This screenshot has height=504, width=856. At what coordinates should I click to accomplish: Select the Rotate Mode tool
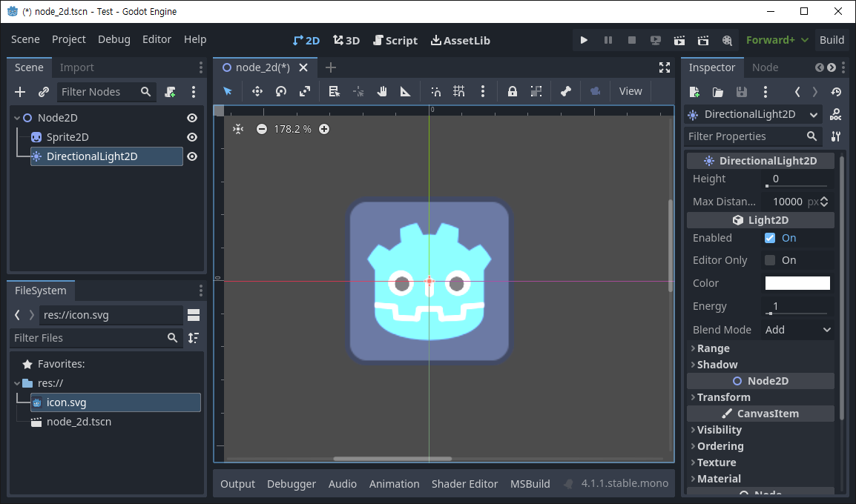[x=280, y=91]
